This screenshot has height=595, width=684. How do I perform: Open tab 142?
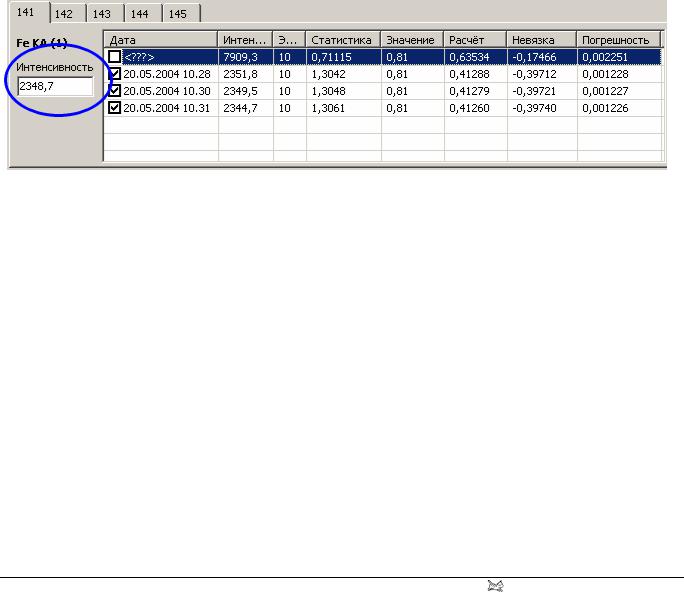pyautogui.click(x=68, y=14)
